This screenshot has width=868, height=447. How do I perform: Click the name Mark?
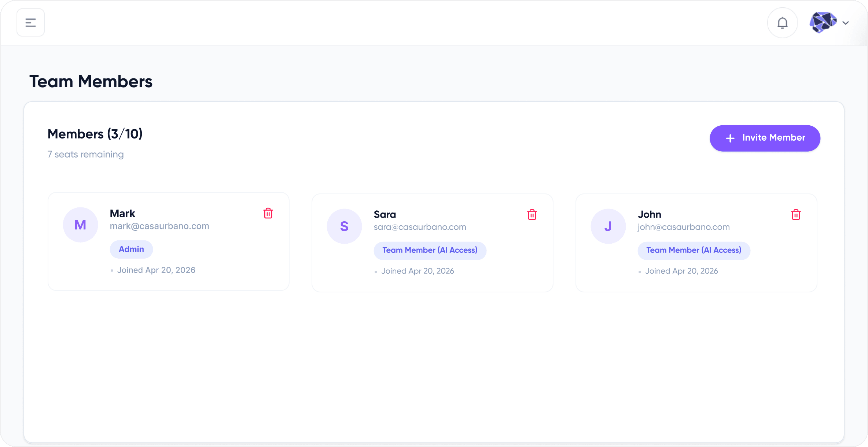click(122, 214)
